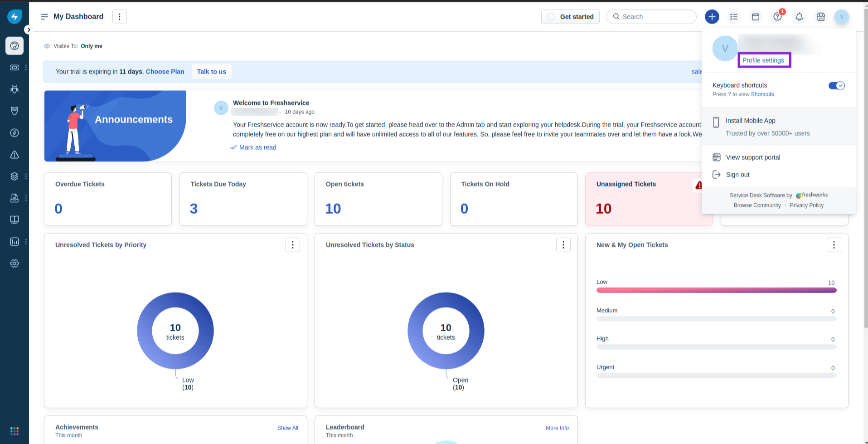Screen dimensions: 868x444
Task: Open the notifications bell icon
Action: tap(799, 17)
